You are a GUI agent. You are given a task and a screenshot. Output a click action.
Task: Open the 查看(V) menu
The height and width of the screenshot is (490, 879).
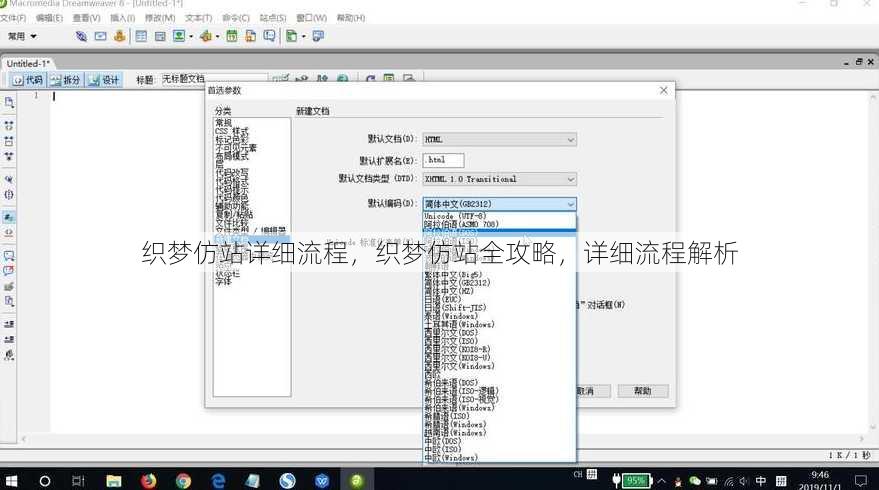pos(86,18)
